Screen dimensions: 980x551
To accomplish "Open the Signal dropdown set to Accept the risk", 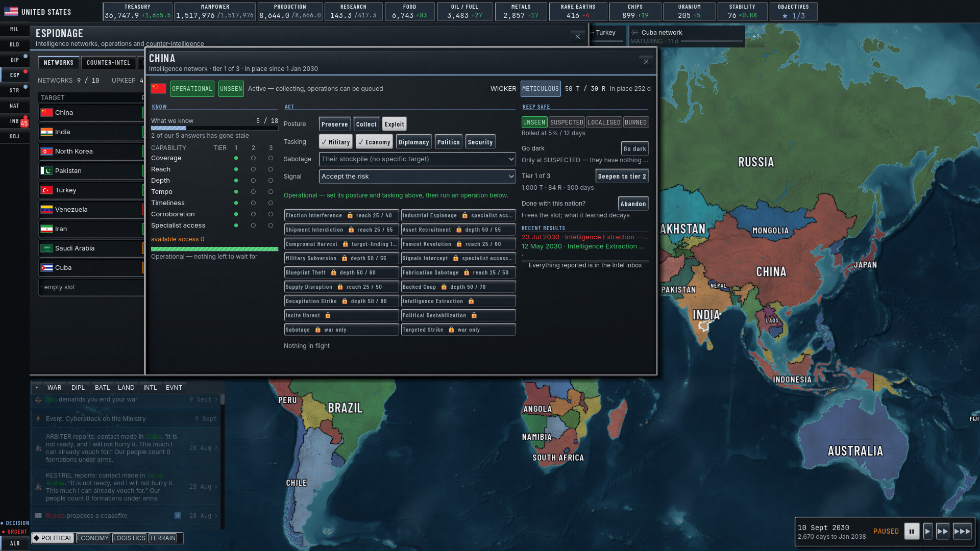I will [417, 176].
